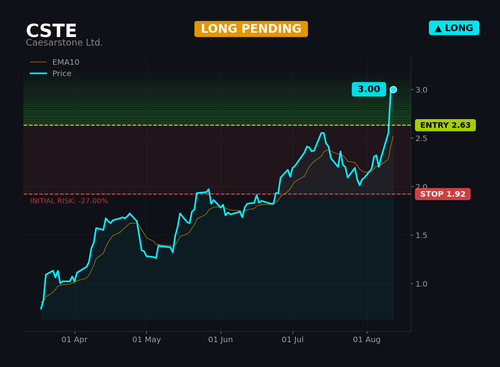The image size is (500, 367).
Task: Click the CSTE ticker title
Action: [x=51, y=31]
